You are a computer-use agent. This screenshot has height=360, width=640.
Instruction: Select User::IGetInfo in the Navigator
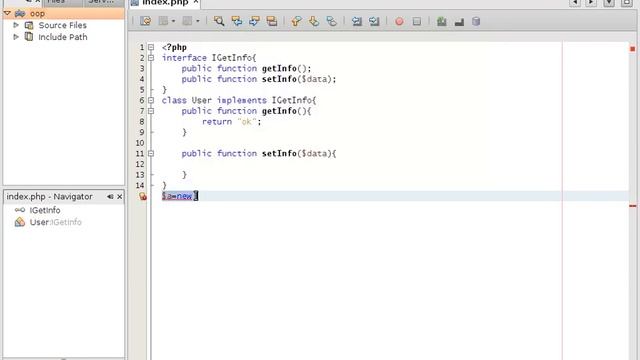tap(56, 222)
